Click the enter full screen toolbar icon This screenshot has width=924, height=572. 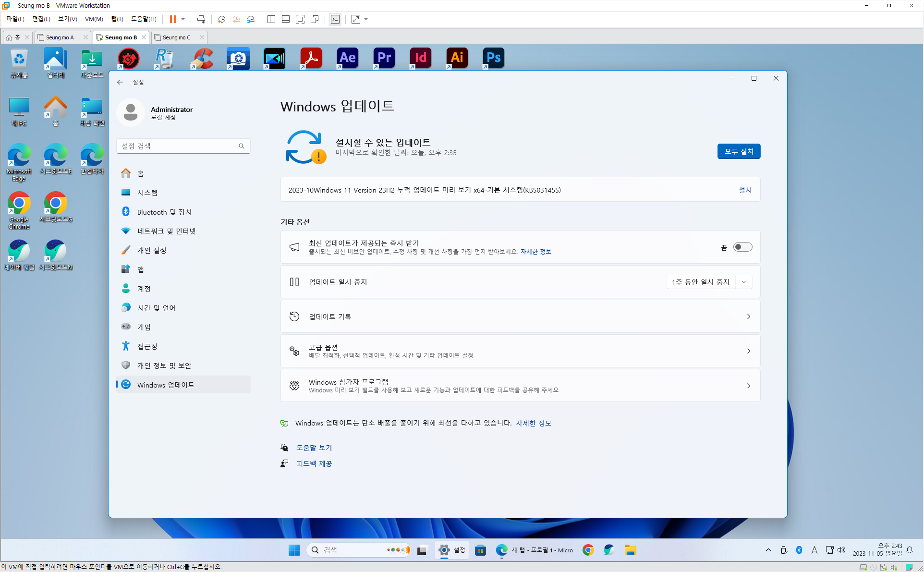click(300, 19)
